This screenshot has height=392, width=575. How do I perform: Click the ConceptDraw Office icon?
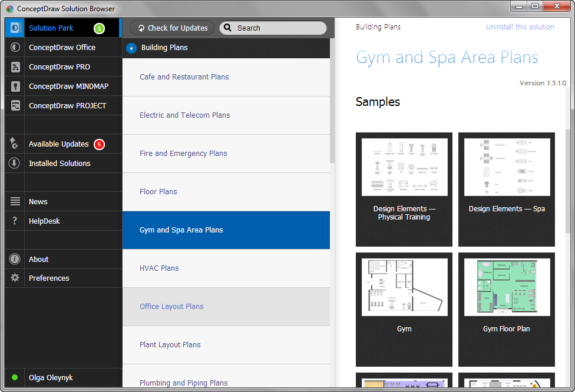tap(15, 47)
